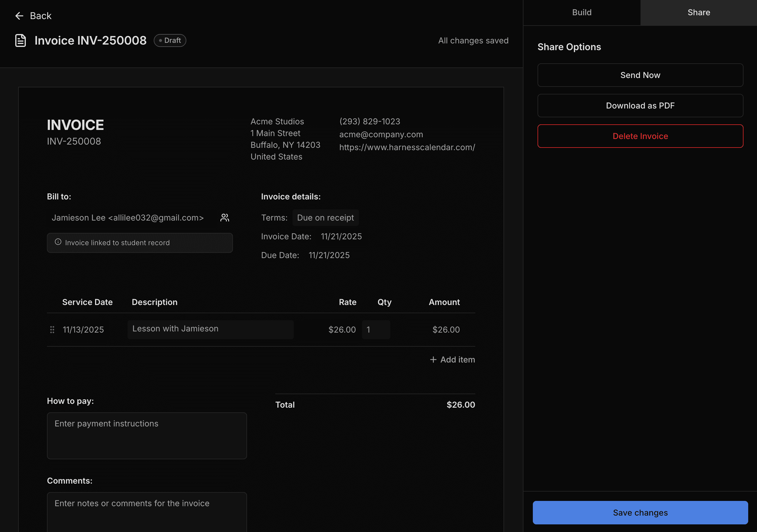Grab the drag handle next to the line item
Viewport: 757px width, 532px height.
[x=52, y=329]
